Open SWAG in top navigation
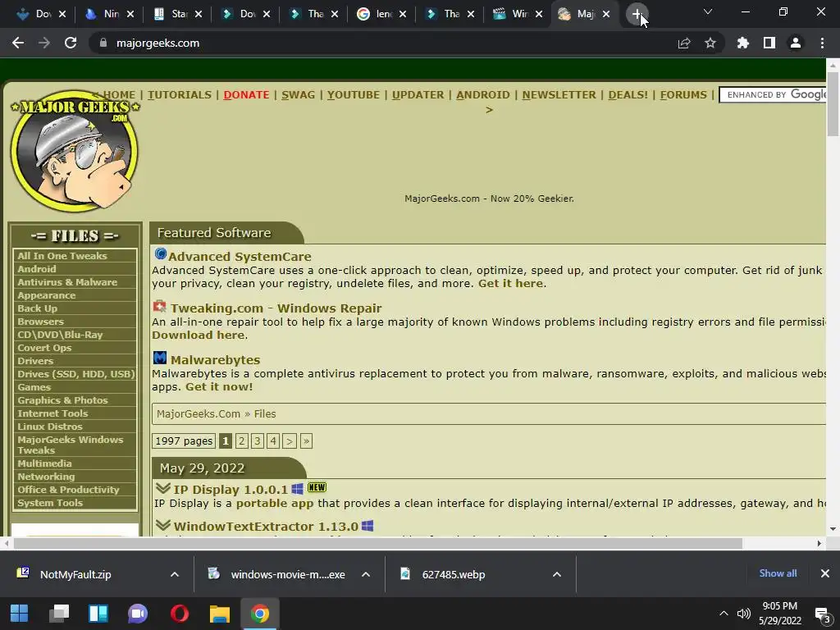Viewport: 840px width, 630px height. (x=298, y=95)
